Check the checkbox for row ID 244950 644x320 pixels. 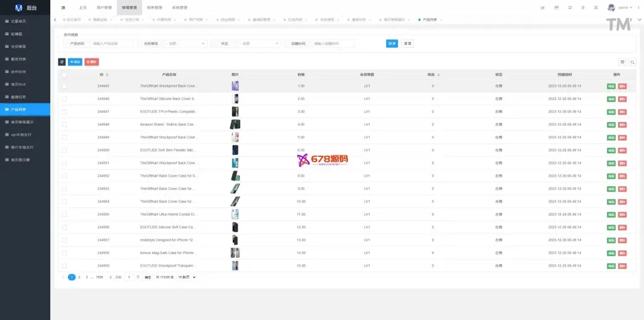[x=64, y=150]
